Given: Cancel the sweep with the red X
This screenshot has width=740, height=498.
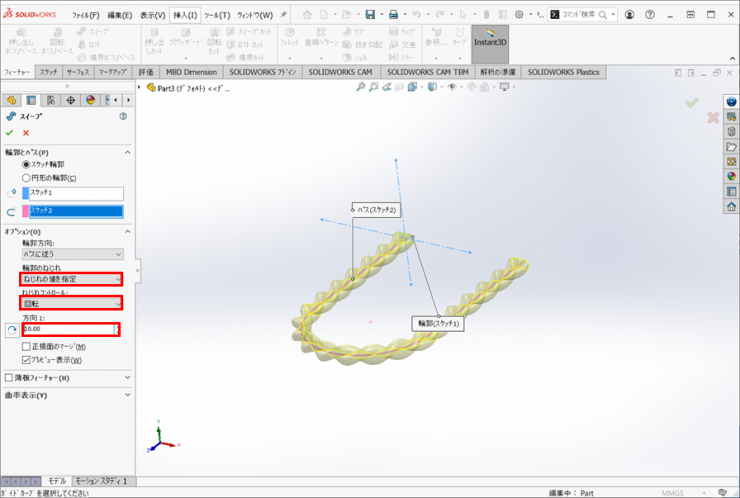Looking at the screenshot, I should (x=26, y=133).
